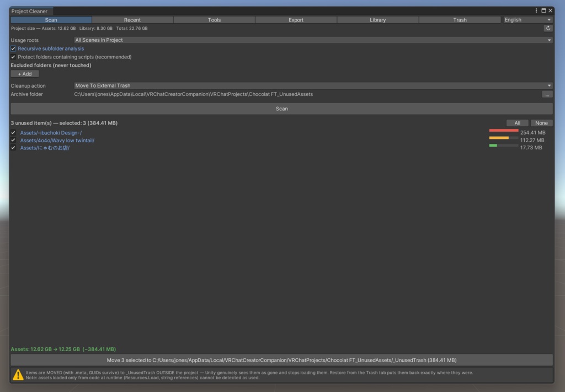Image resolution: width=565 pixels, height=392 pixels.
Task: Open the Assets/4o4o/Wavy low twintail/ link
Action: 57,141
